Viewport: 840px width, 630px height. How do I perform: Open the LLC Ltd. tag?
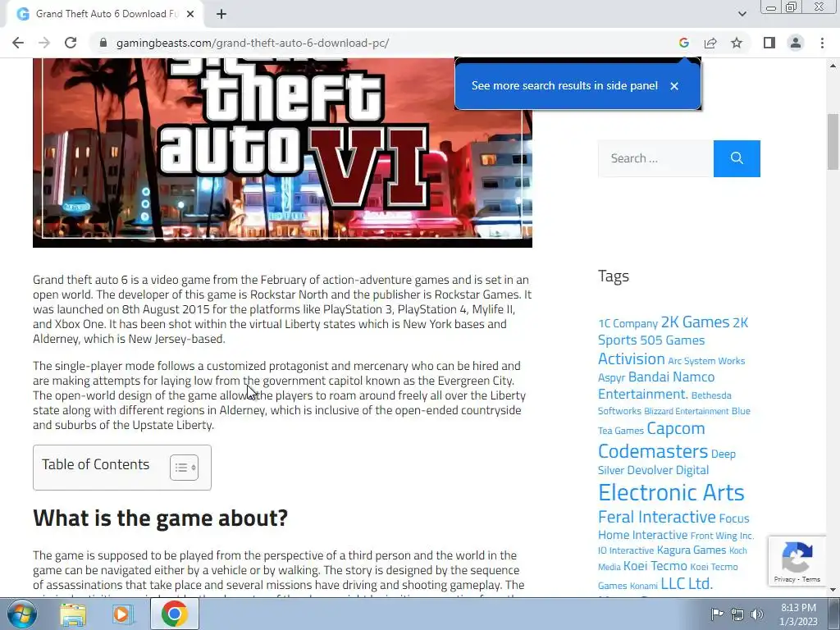pos(687,583)
